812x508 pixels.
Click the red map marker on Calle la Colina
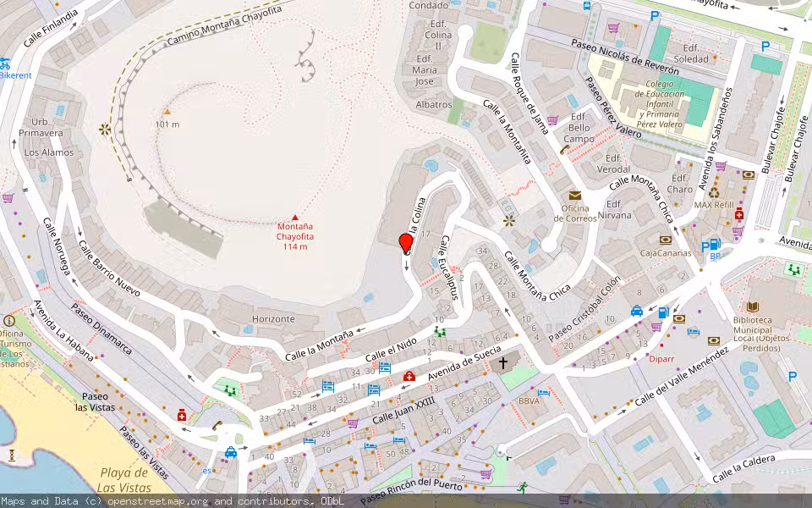404,244
